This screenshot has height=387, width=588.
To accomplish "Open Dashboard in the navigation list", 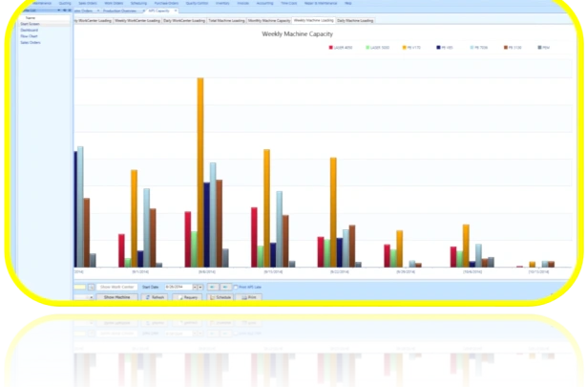I will [x=30, y=30].
